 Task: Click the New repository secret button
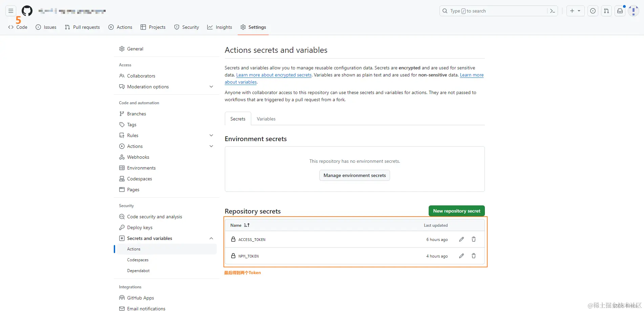[x=456, y=211]
